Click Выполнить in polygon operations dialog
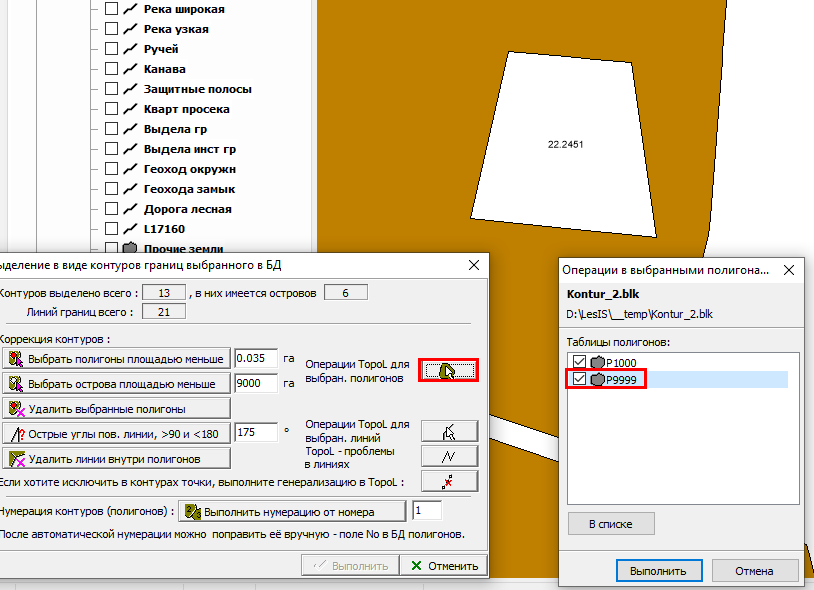The image size is (814, 590). (x=659, y=571)
